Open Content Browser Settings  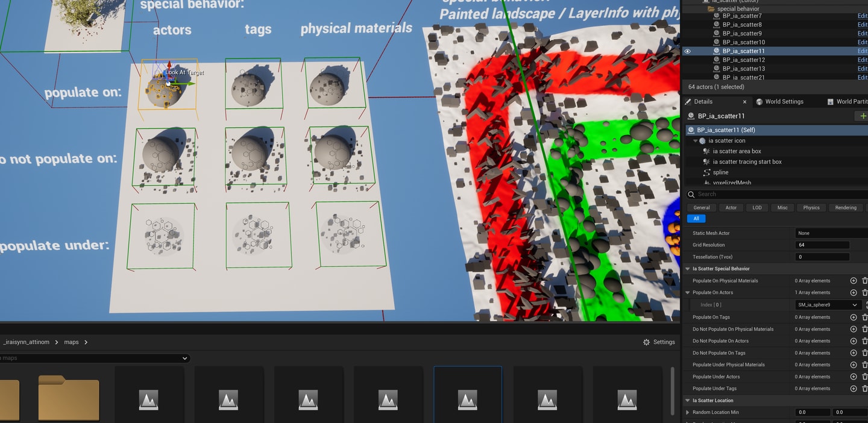tap(659, 342)
